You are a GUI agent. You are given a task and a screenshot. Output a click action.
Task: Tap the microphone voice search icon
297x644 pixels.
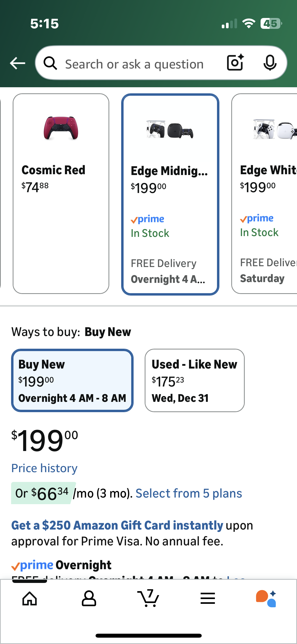(270, 63)
